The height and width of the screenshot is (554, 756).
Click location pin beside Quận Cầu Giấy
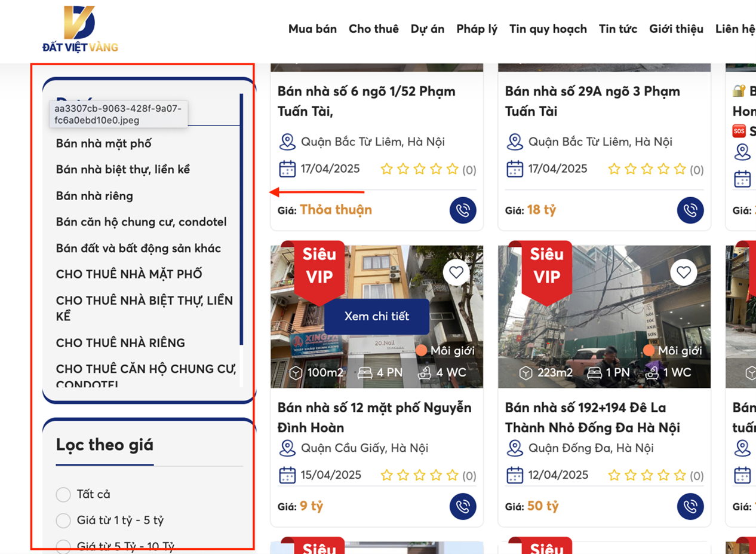pos(287,448)
